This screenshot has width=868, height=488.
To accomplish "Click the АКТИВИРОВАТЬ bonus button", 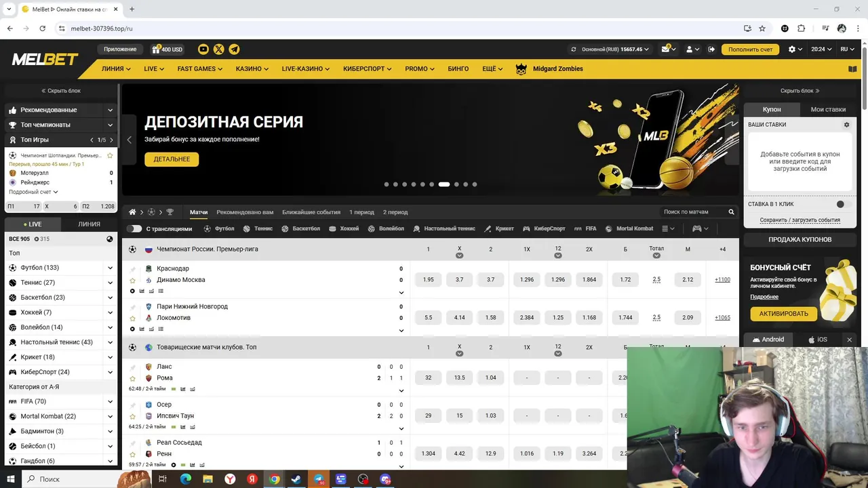I will pyautogui.click(x=783, y=314).
